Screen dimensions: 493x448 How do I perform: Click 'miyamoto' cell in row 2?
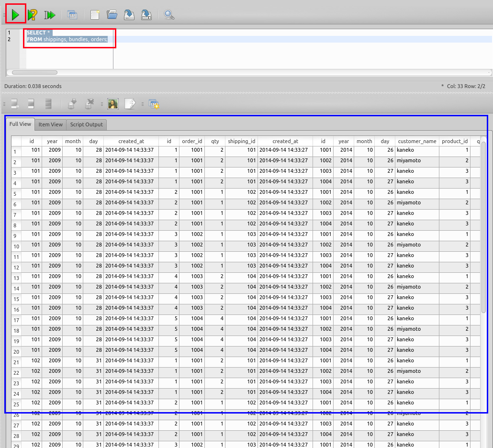417,161
